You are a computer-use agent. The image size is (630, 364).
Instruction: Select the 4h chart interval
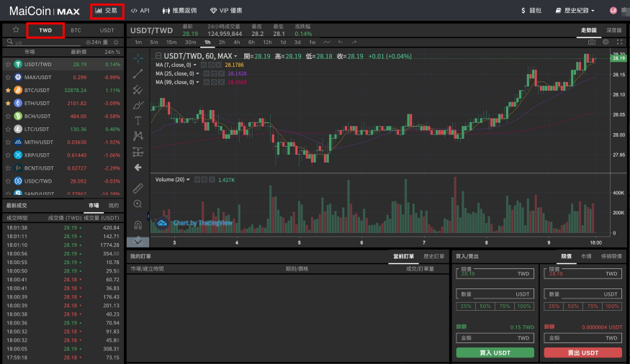(237, 42)
